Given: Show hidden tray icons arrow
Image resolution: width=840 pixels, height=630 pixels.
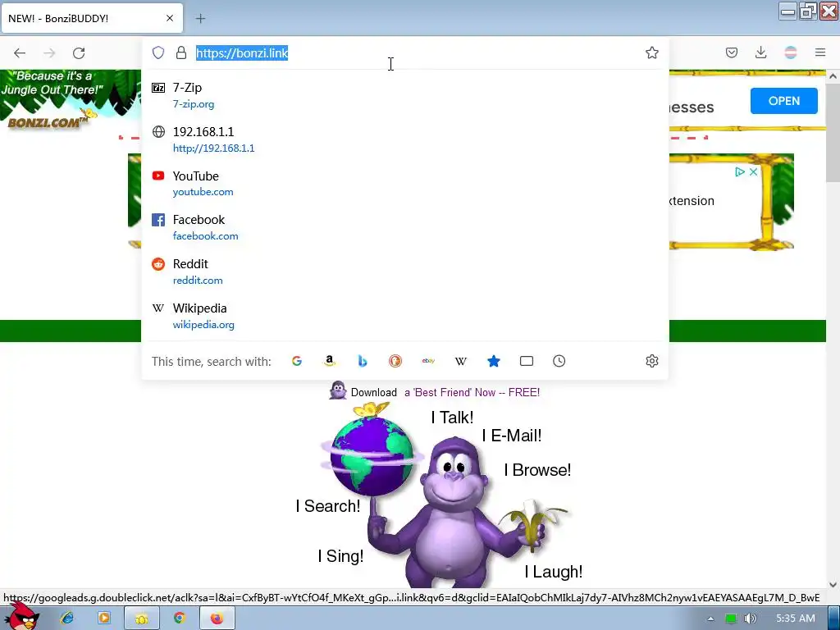Looking at the screenshot, I should pyautogui.click(x=710, y=619).
